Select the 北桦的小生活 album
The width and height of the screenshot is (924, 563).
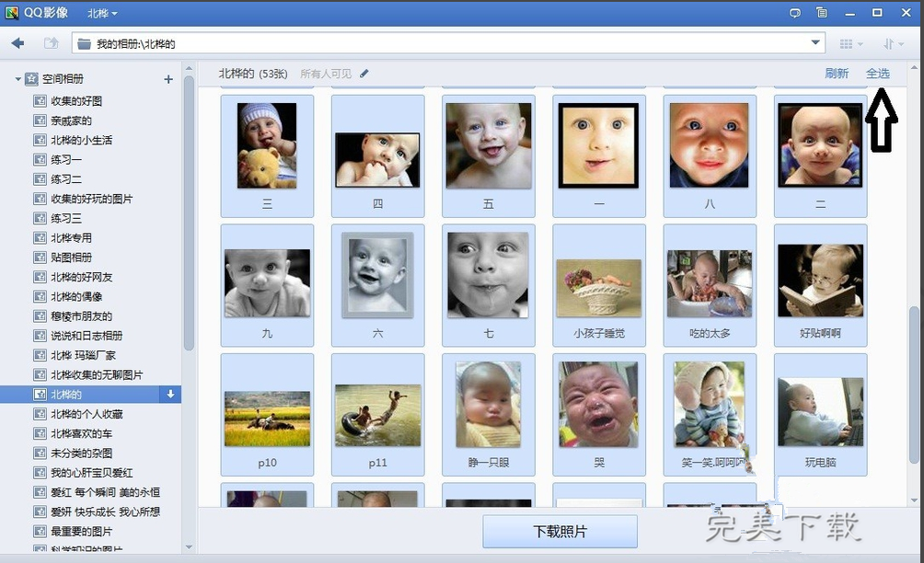(x=81, y=140)
